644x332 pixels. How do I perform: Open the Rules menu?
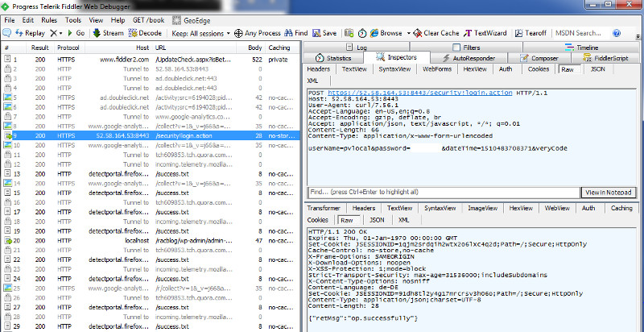[x=49, y=20]
